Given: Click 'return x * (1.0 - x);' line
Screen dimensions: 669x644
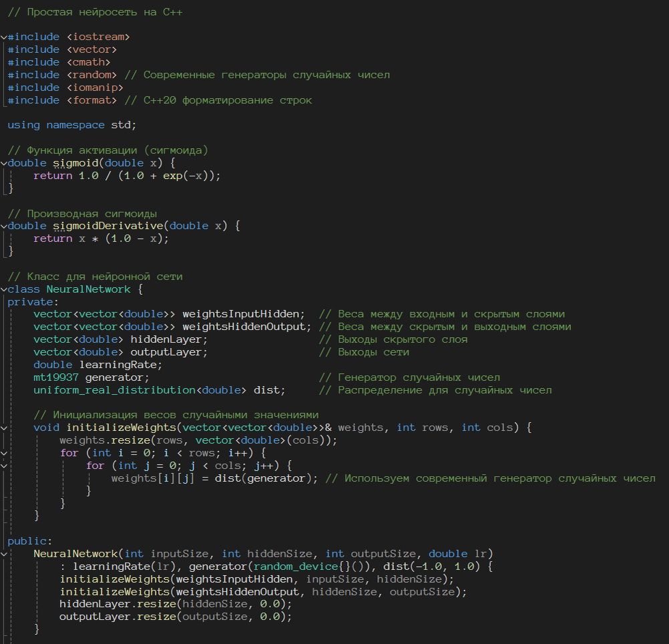Looking at the screenshot, I should click(101, 238).
